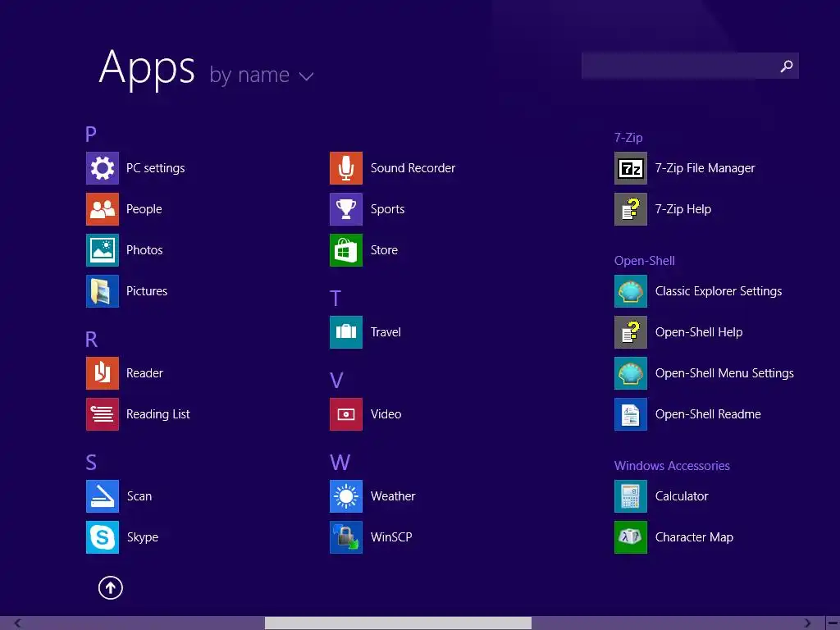Image resolution: width=840 pixels, height=630 pixels.
Task: Select the letter S group heading
Action: click(x=91, y=463)
